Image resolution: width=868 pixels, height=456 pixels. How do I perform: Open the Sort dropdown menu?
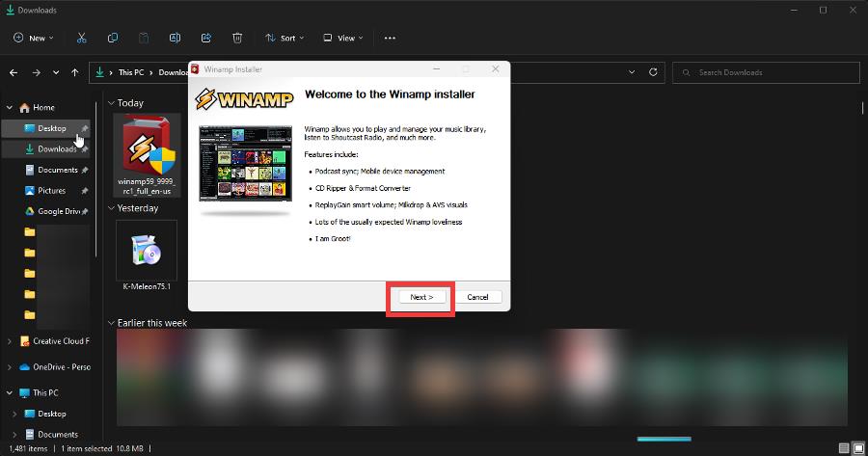tap(285, 39)
